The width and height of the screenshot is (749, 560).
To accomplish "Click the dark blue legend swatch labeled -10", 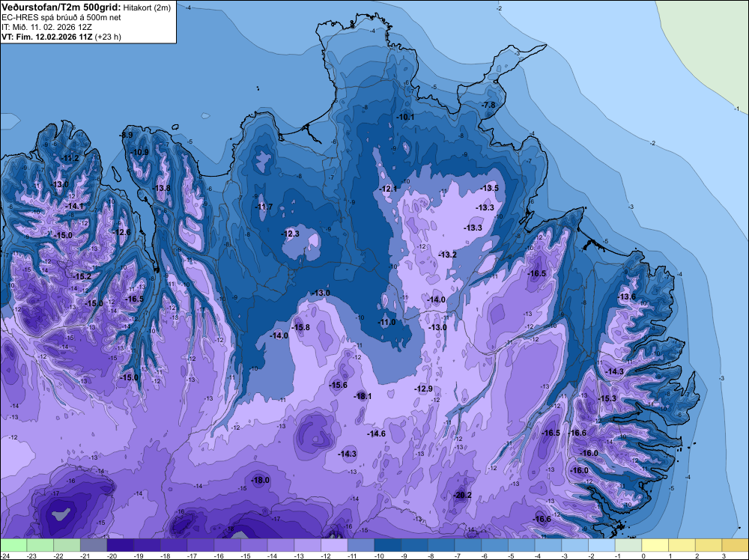I will pyautogui.click(x=388, y=545).
